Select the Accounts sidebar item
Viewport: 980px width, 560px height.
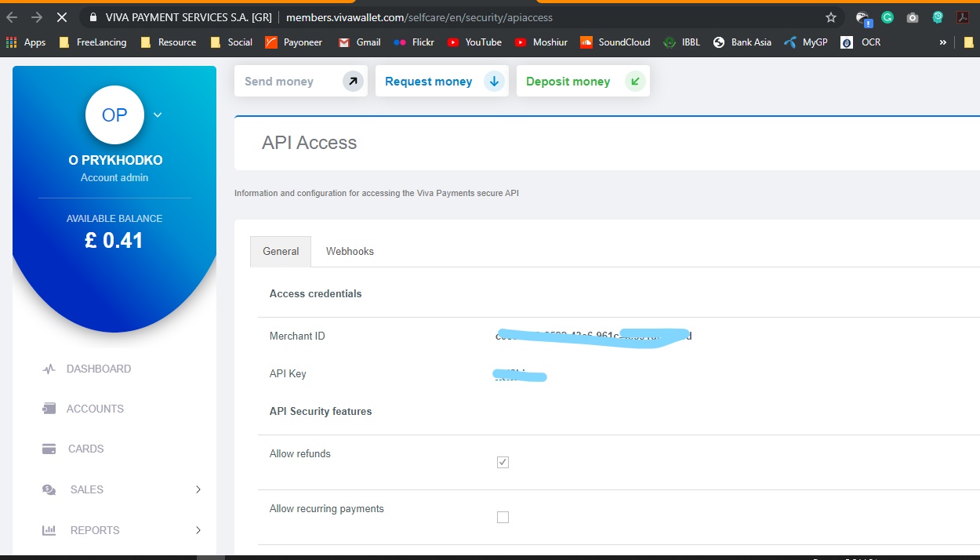(96, 409)
